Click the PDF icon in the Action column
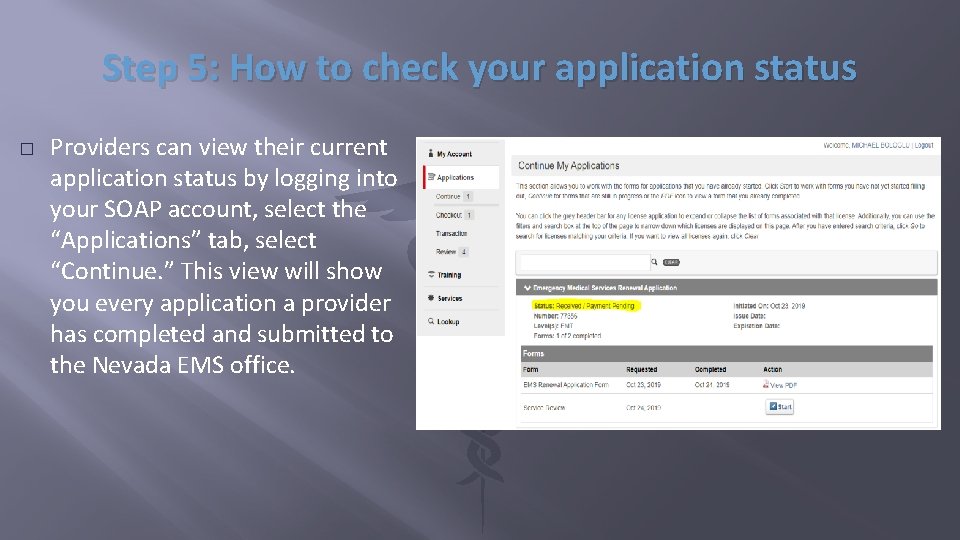 click(765, 384)
